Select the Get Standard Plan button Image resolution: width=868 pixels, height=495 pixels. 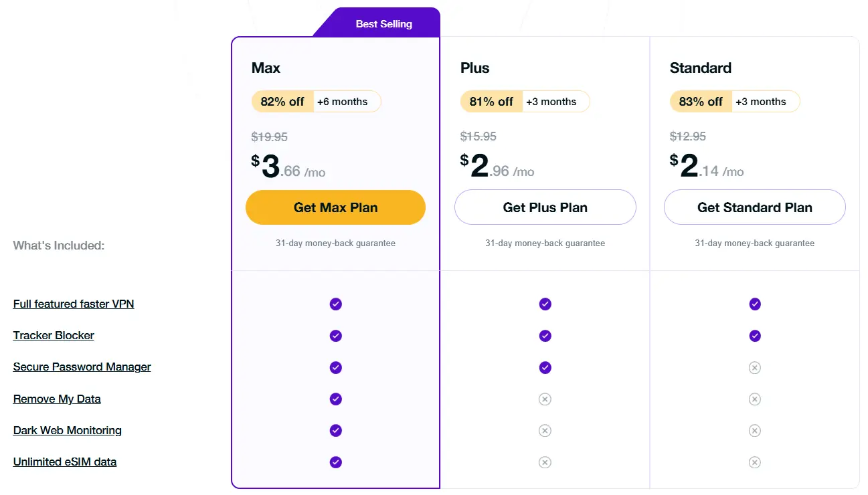coord(754,207)
